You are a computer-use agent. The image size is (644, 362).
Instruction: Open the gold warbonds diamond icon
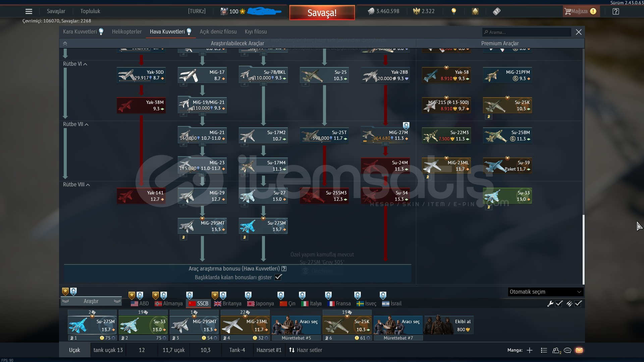[x=475, y=11]
